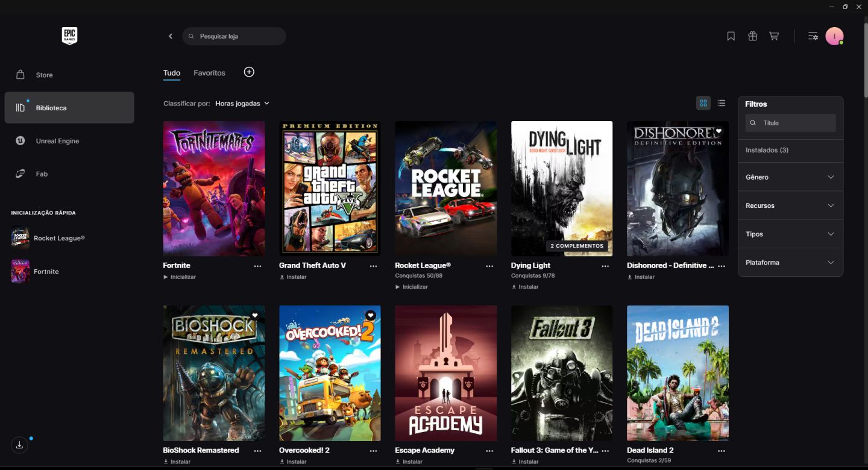Launch Fortnite with Inicializar
The height and width of the screenshot is (470, 868).
(x=180, y=277)
